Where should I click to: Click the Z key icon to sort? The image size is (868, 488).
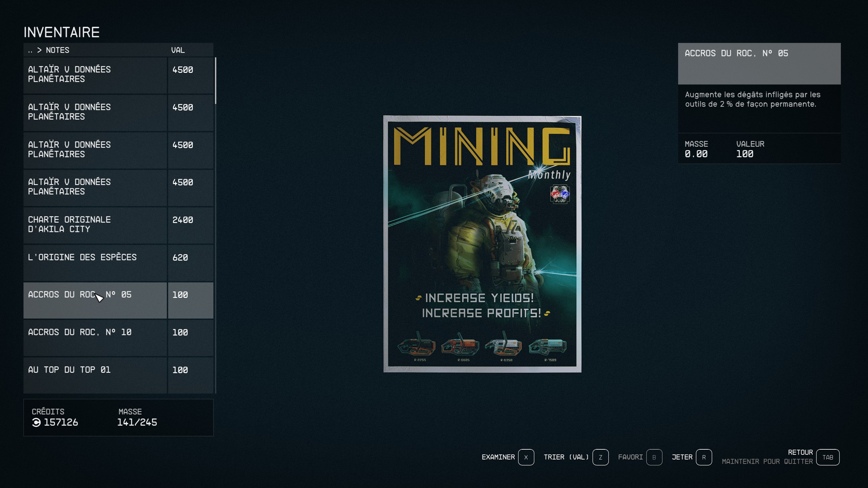(x=600, y=457)
